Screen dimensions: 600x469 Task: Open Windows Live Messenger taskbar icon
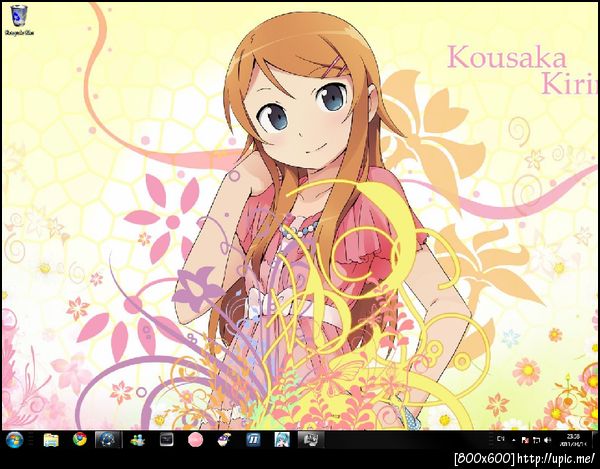pyautogui.click(x=137, y=440)
